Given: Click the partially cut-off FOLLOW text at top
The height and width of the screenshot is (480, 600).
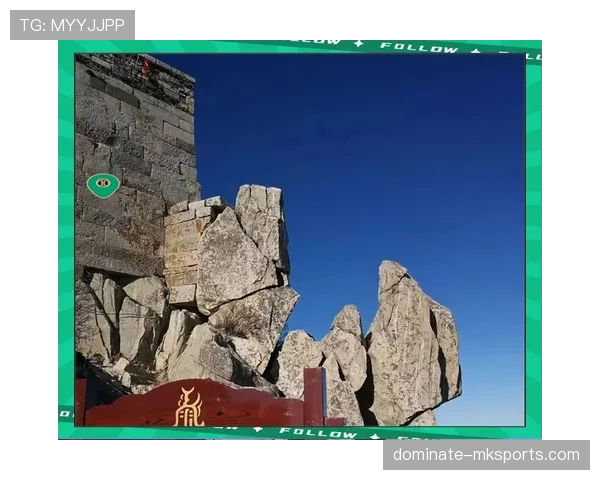Looking at the screenshot, I should (315, 42).
